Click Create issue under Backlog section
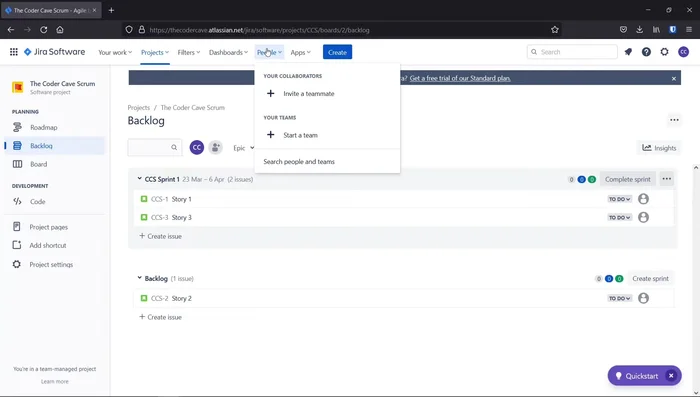This screenshot has width=700, height=397. click(160, 317)
